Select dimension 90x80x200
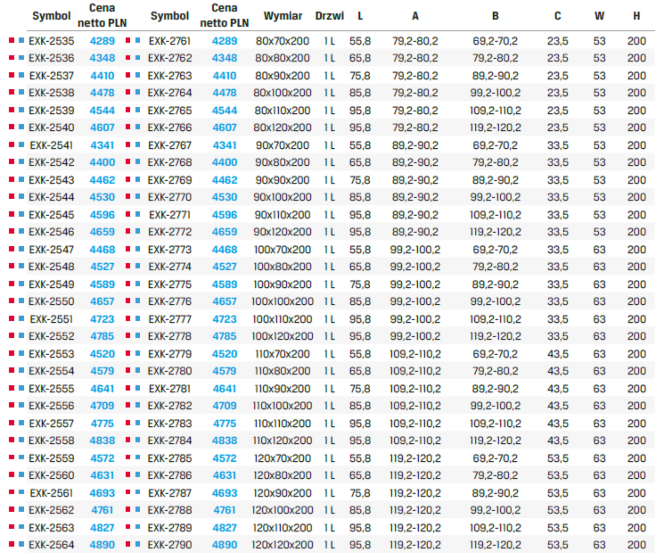The width and height of the screenshot is (656, 560). (x=282, y=162)
